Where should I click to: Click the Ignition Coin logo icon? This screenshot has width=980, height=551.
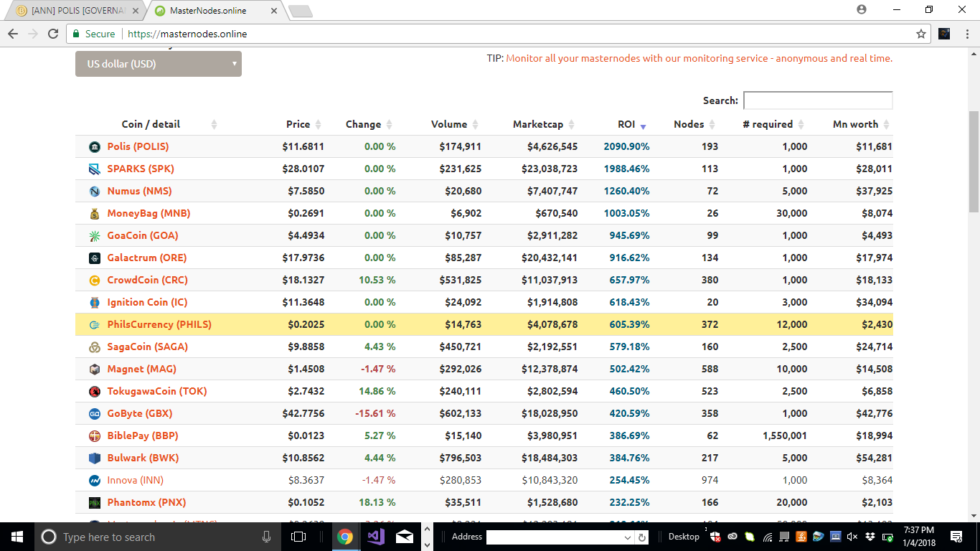(x=94, y=303)
